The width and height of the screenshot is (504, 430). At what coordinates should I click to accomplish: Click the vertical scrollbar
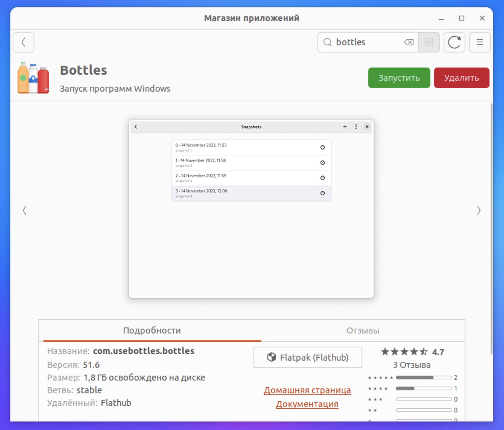[x=491, y=229]
